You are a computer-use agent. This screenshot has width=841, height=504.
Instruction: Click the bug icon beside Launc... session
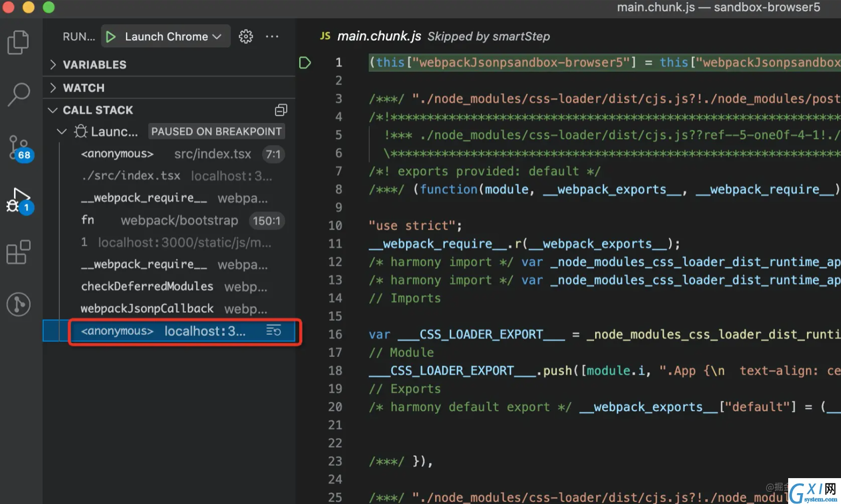pyautogui.click(x=81, y=131)
